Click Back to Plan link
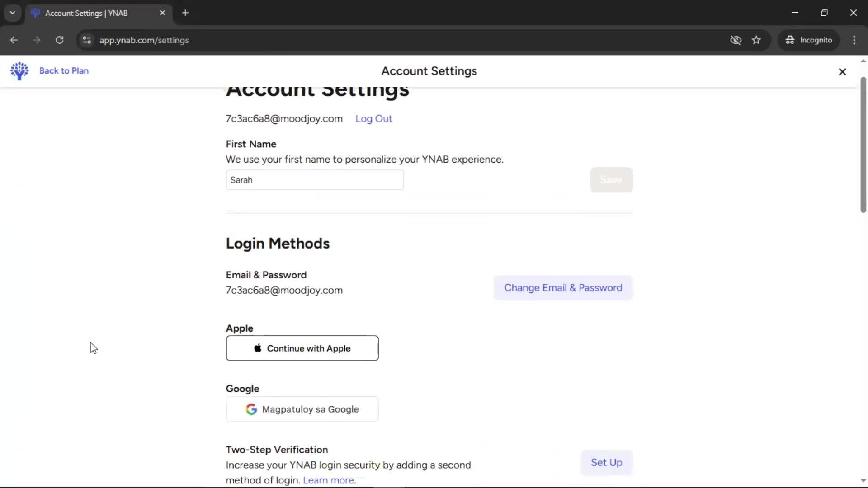The width and height of the screenshot is (868, 488). tap(64, 71)
